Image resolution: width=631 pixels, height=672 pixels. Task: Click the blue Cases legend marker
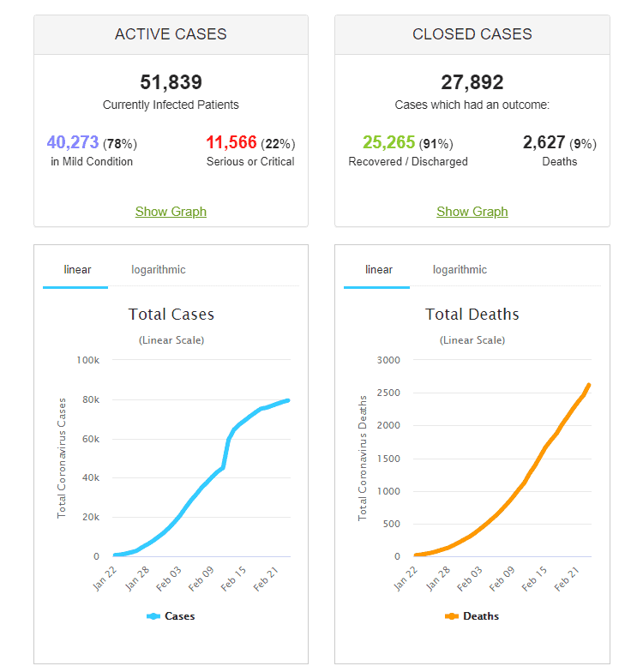[153, 616]
